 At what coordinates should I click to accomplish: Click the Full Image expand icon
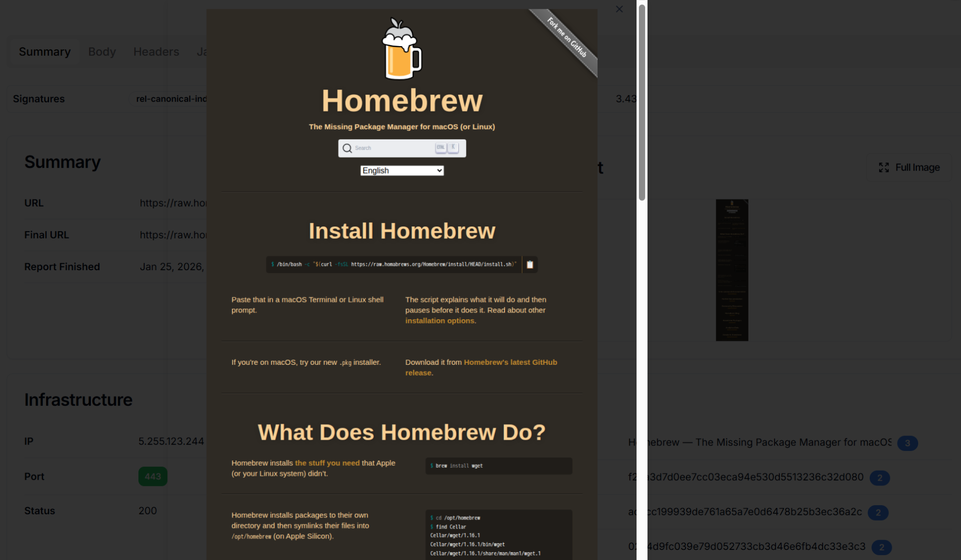(x=884, y=167)
